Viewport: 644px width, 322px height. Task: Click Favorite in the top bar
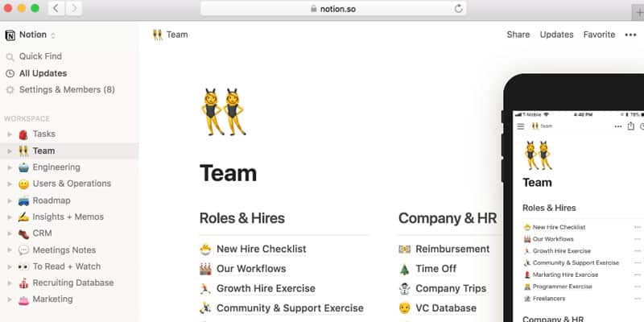599,35
